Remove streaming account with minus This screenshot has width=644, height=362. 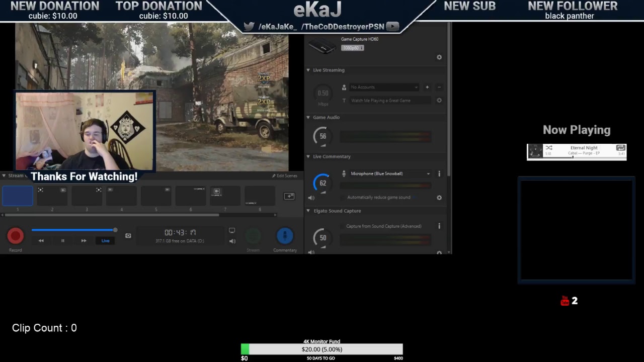pos(439,87)
